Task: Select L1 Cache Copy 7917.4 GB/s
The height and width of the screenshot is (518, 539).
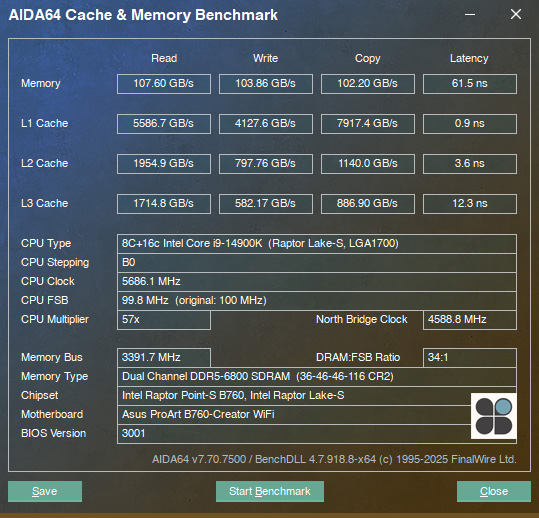Action: coord(367,124)
